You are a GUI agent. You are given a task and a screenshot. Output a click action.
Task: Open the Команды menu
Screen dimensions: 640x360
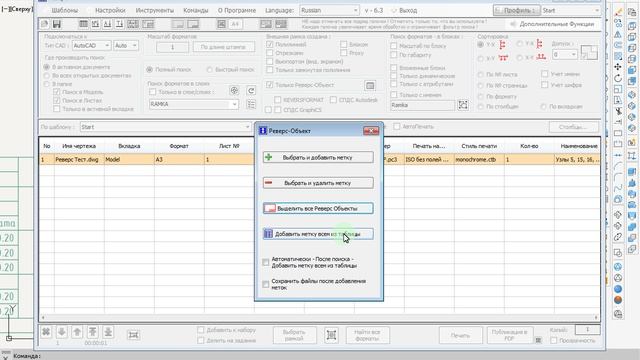click(196, 10)
